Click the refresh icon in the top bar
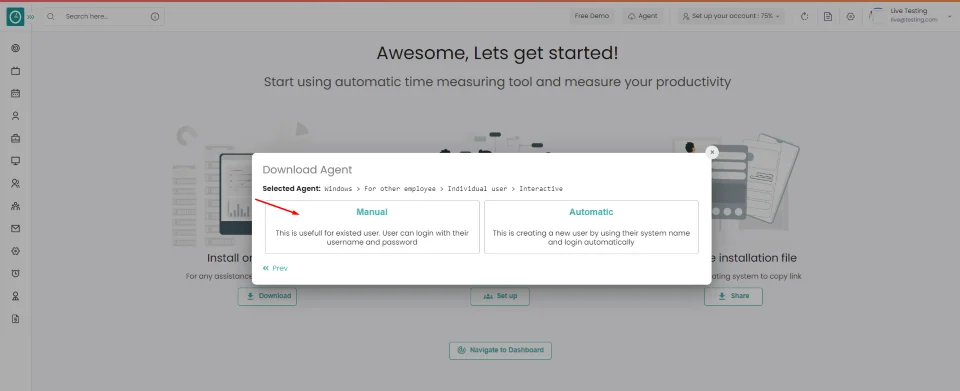 (x=804, y=17)
